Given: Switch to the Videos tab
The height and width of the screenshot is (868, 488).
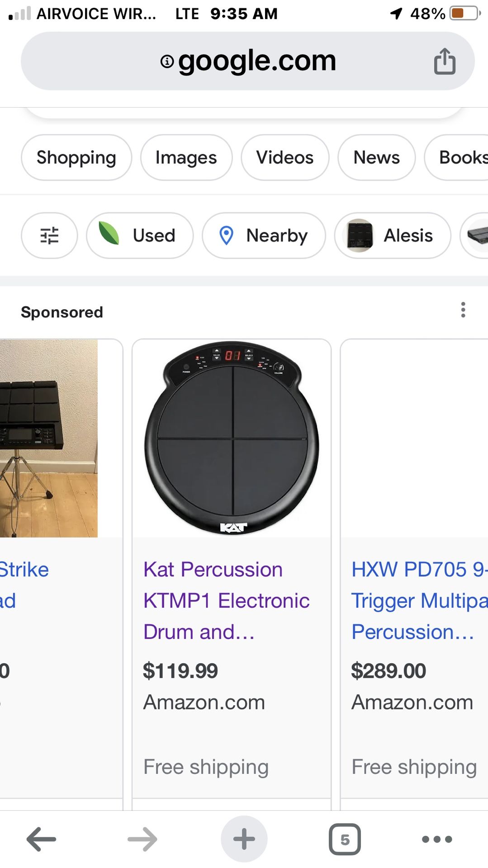Looking at the screenshot, I should click(x=285, y=157).
